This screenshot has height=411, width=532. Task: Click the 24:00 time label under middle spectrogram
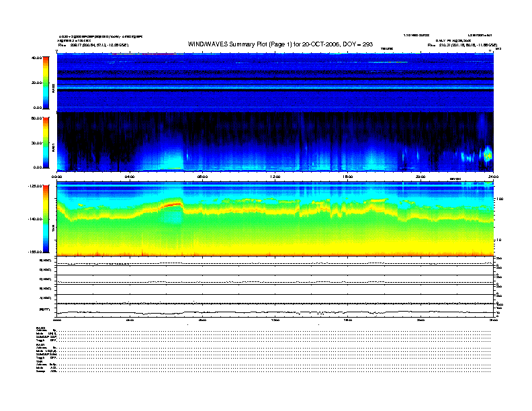click(x=493, y=177)
